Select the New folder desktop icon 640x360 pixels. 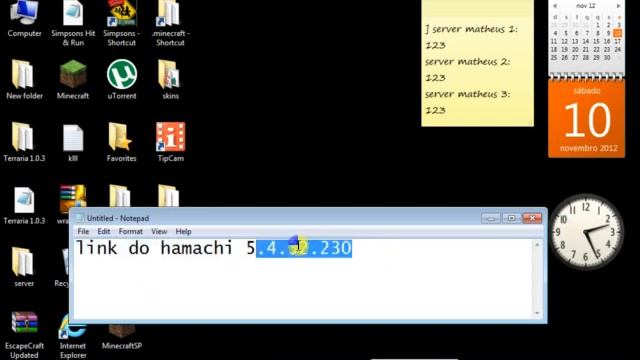coord(24,80)
